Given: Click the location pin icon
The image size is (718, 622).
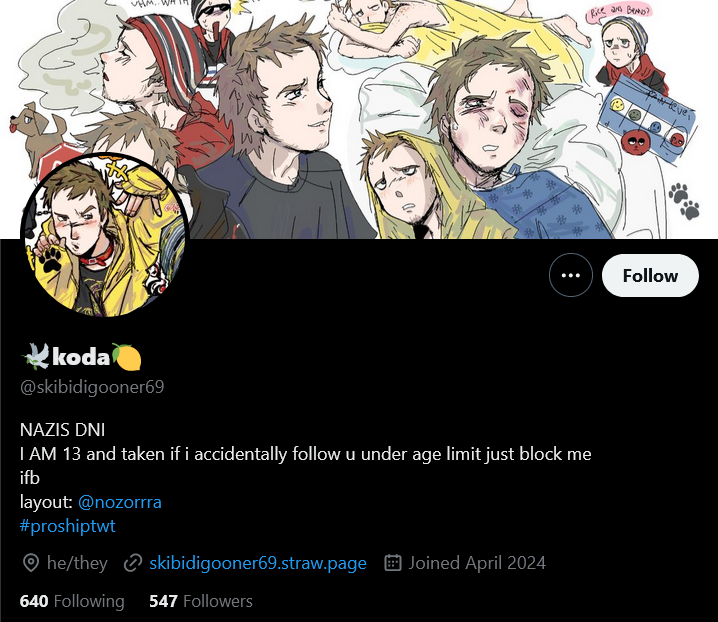Looking at the screenshot, I should tap(31, 563).
